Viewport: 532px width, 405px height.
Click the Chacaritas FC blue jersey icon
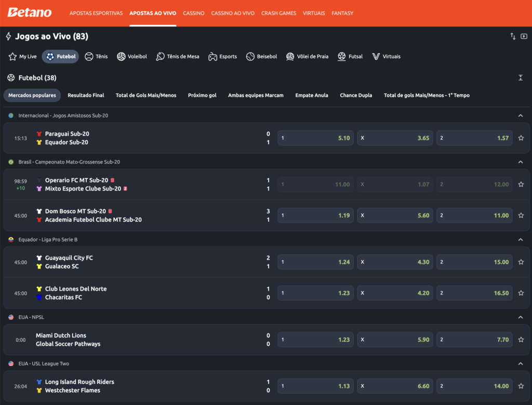[39, 297]
